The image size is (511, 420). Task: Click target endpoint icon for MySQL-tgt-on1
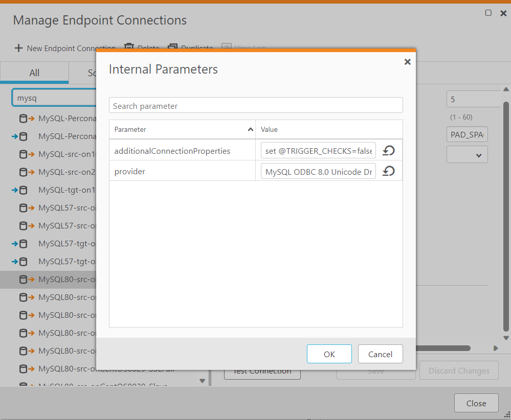click(x=19, y=190)
